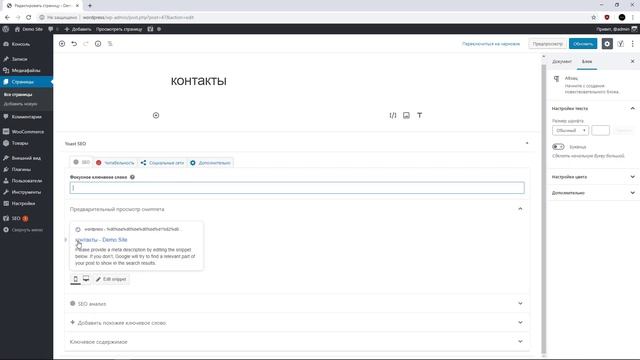The image size is (640, 360).
Task: Close the settings sidebar with X
Action: 633,61
